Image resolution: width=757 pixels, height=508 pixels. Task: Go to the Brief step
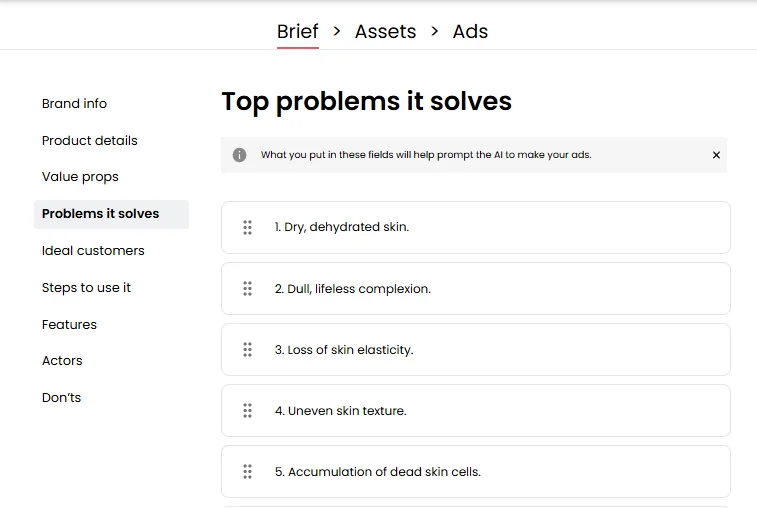(x=297, y=31)
